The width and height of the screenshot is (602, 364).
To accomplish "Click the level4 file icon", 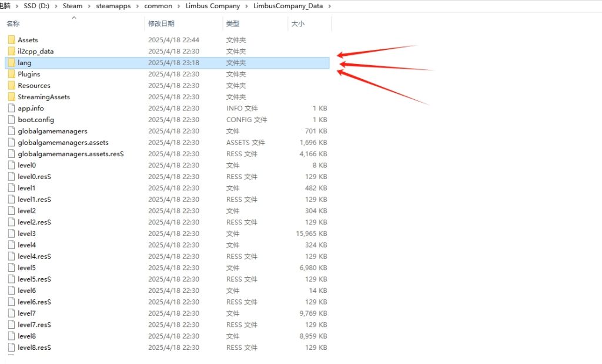I will [x=12, y=245].
